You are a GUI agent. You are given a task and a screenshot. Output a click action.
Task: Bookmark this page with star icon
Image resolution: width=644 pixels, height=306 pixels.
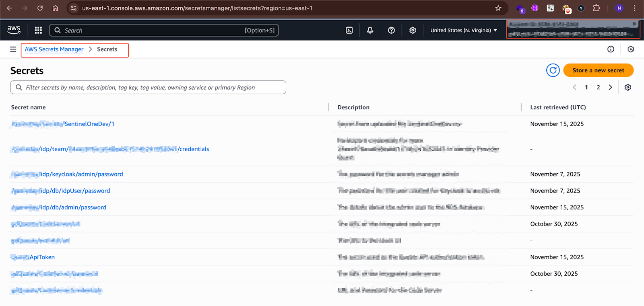(498, 8)
